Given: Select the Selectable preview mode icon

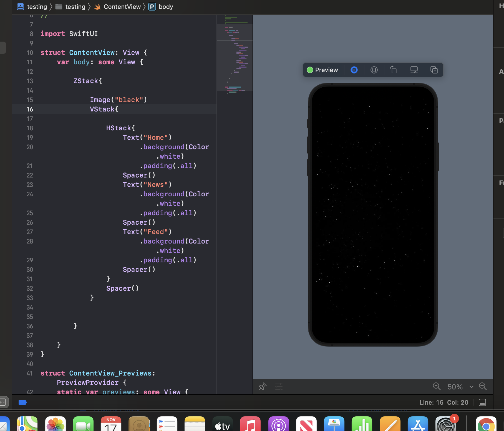Looking at the screenshot, I should pyautogui.click(x=374, y=70).
